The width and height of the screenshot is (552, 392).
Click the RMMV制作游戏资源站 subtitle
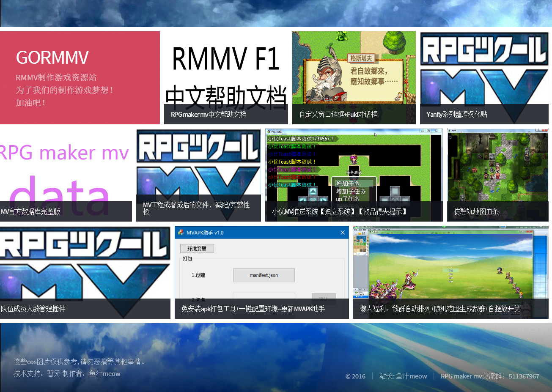pos(56,77)
